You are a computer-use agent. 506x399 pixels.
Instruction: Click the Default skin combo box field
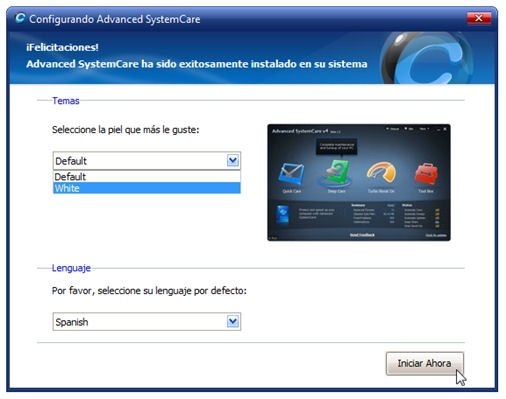pyautogui.click(x=147, y=161)
